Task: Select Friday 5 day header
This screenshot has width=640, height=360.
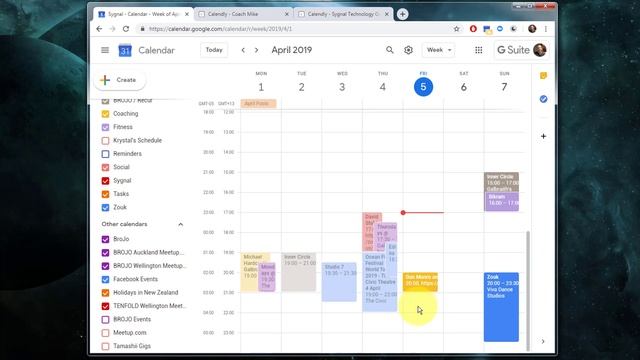Action: [x=423, y=87]
